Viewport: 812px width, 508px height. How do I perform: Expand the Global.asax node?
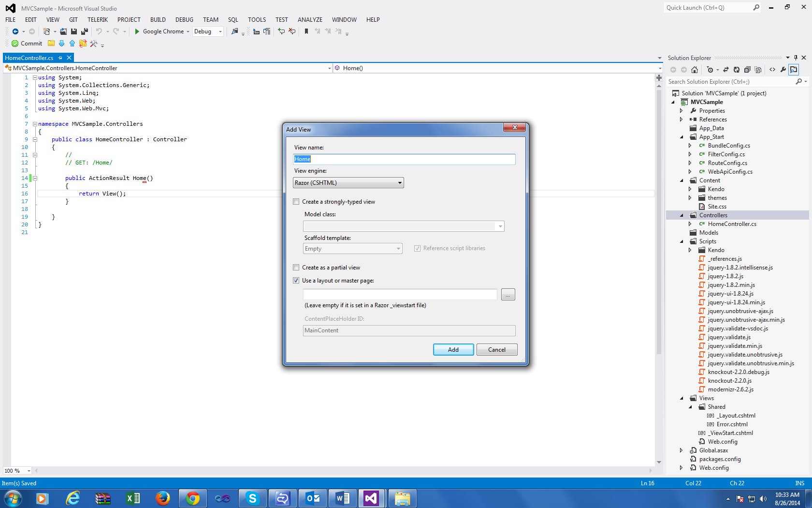point(681,450)
